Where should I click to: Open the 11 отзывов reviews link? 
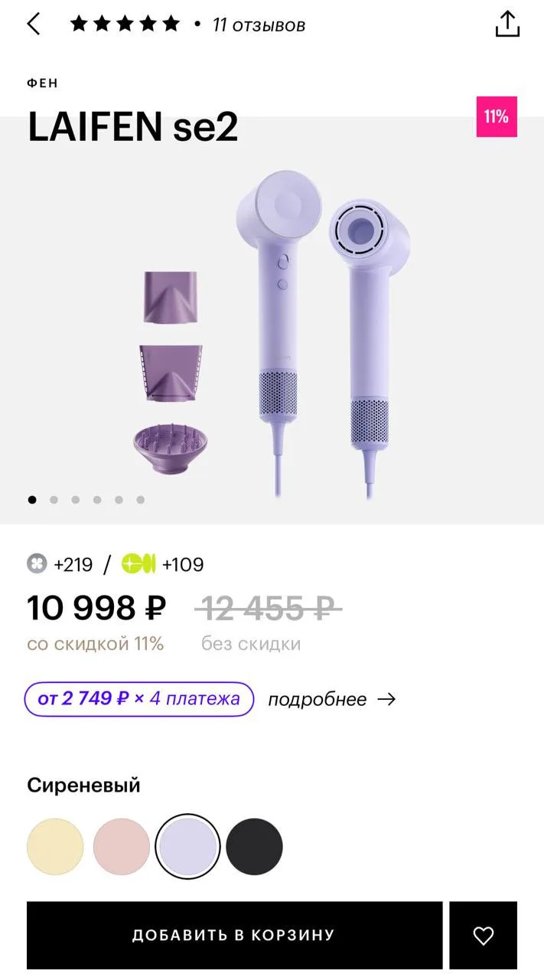pos(259,25)
